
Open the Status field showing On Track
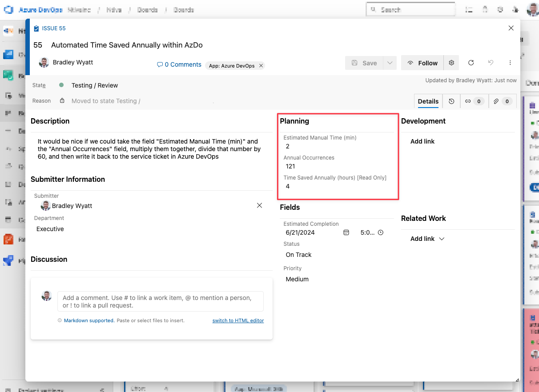point(299,255)
